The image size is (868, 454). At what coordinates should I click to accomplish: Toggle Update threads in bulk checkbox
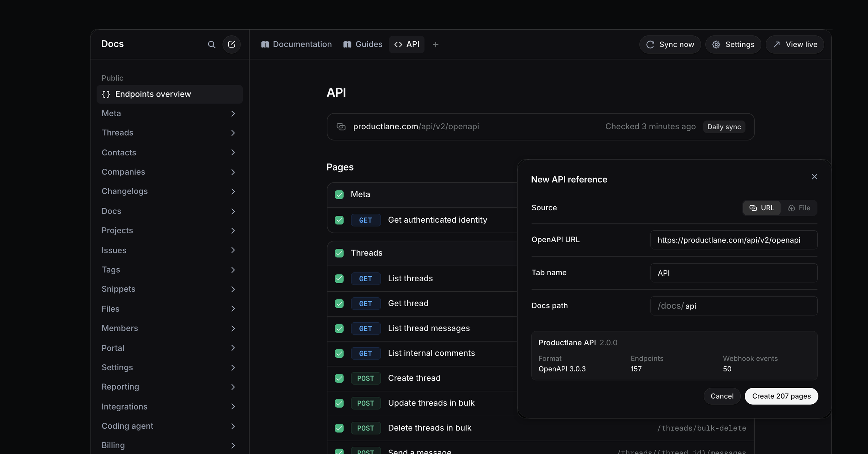339,403
